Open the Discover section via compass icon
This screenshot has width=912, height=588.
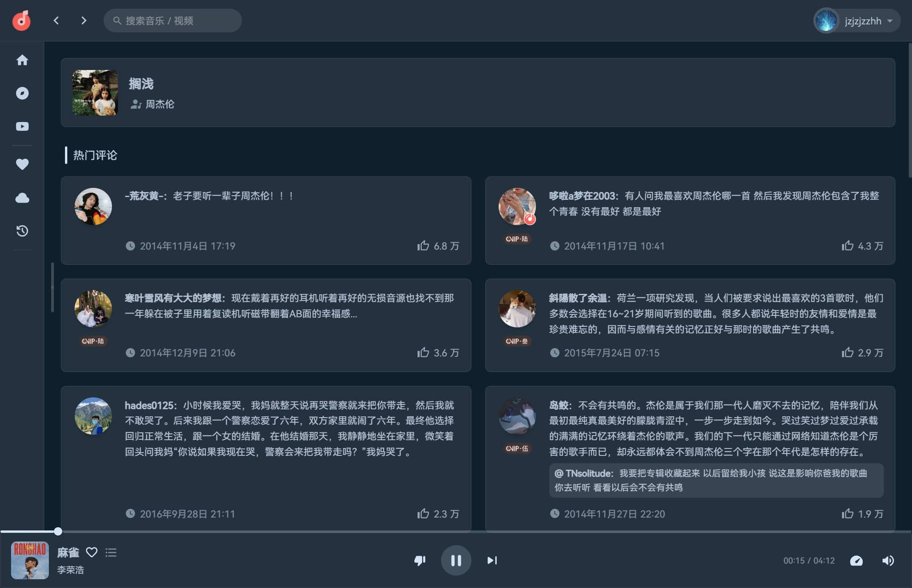(22, 93)
